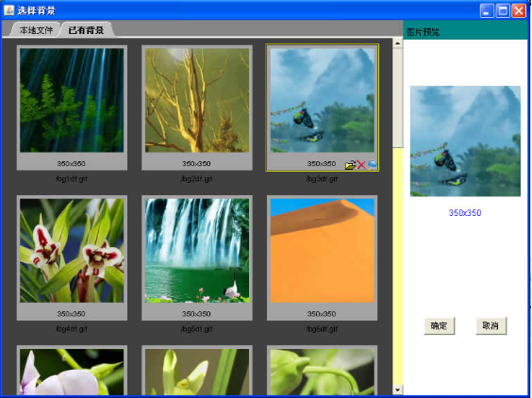
Task: Cancel with the 取消 button
Action: coord(490,325)
